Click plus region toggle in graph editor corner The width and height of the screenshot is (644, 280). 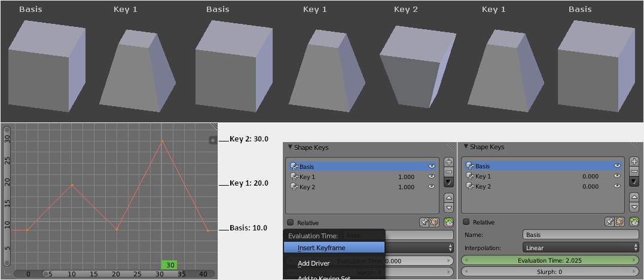pos(213,141)
